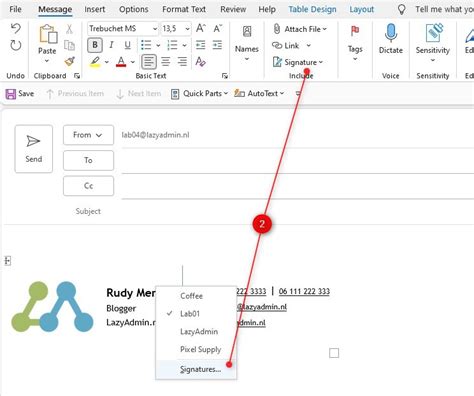Toggle Underline formatting
The width and height of the screenshot is (474, 396).
click(x=127, y=45)
